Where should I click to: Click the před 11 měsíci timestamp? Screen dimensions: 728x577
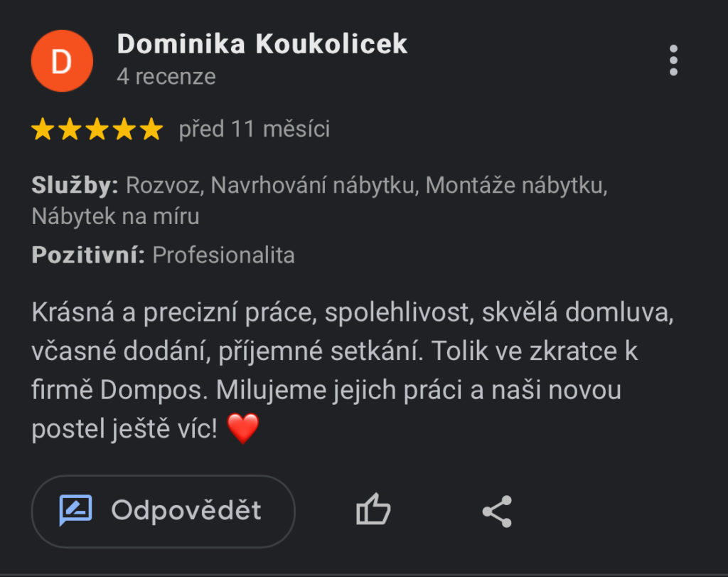tap(255, 129)
